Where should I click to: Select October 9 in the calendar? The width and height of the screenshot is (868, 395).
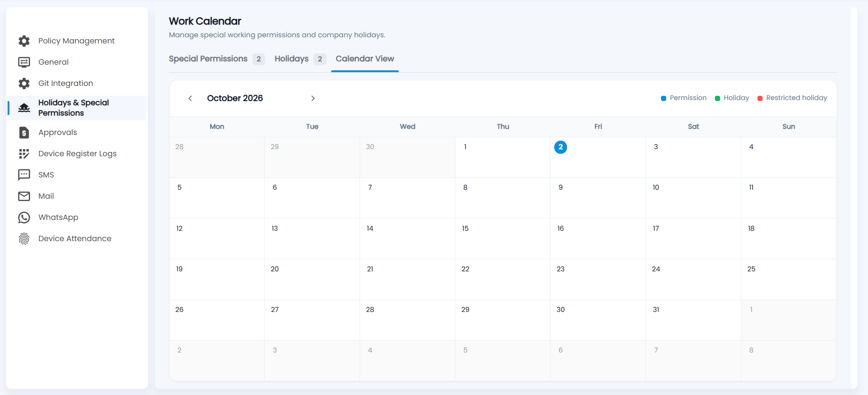click(598, 198)
